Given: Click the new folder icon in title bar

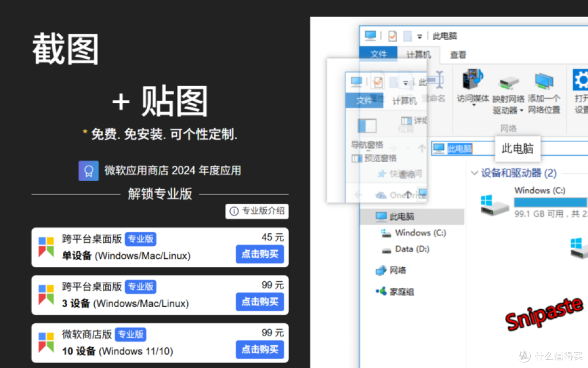Looking at the screenshot, I should point(407,36).
